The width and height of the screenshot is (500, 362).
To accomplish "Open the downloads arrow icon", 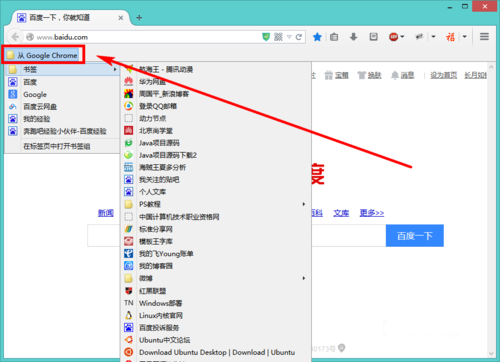I will [x=353, y=37].
